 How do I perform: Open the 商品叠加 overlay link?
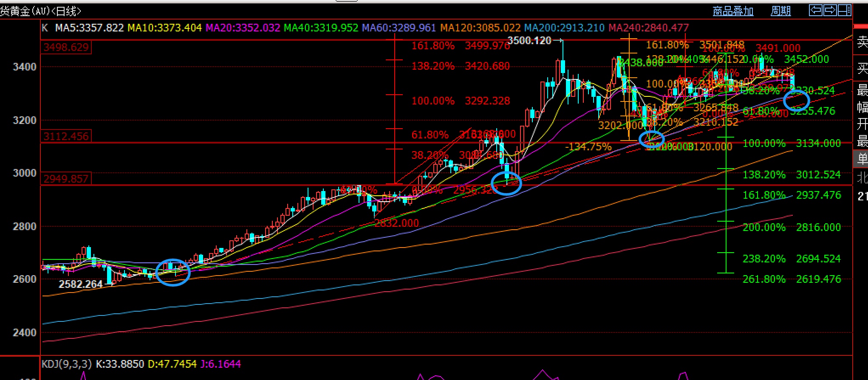pyautogui.click(x=733, y=11)
